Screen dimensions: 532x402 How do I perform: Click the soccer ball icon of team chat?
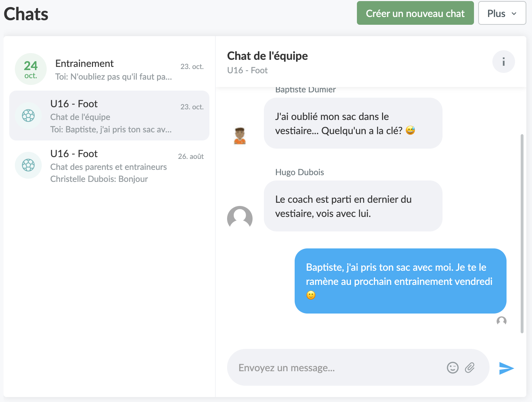click(28, 115)
